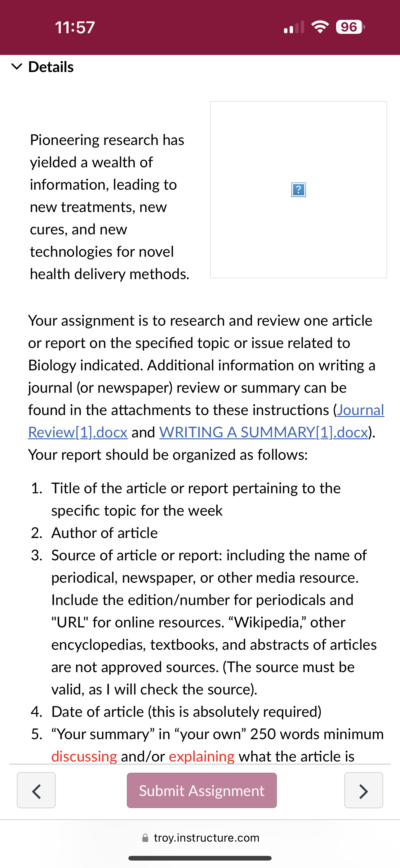The width and height of the screenshot is (400, 868).
Task: Tap the troy.instructure.com address text
Action: pos(207,838)
